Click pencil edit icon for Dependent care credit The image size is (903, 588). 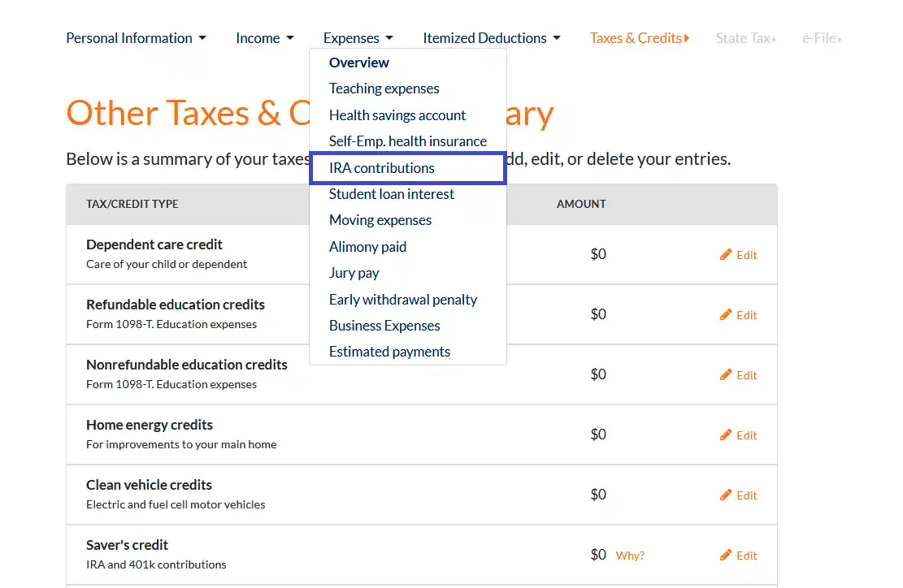[726, 255]
